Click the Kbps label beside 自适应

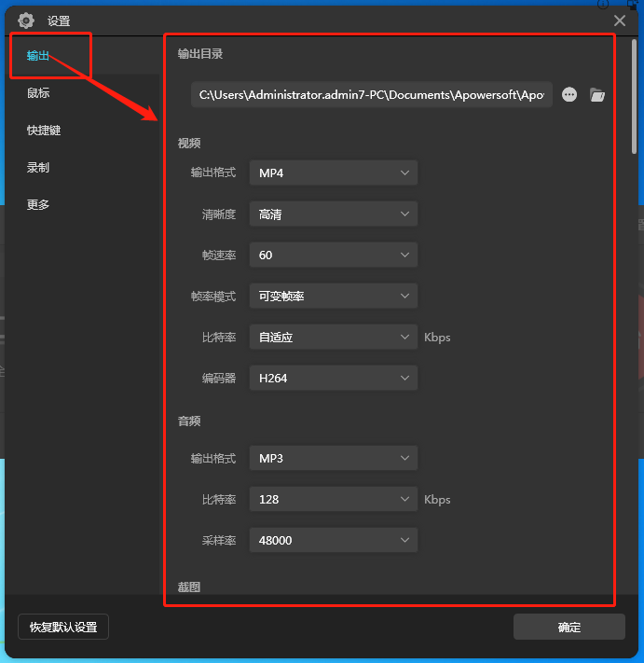pyautogui.click(x=437, y=338)
